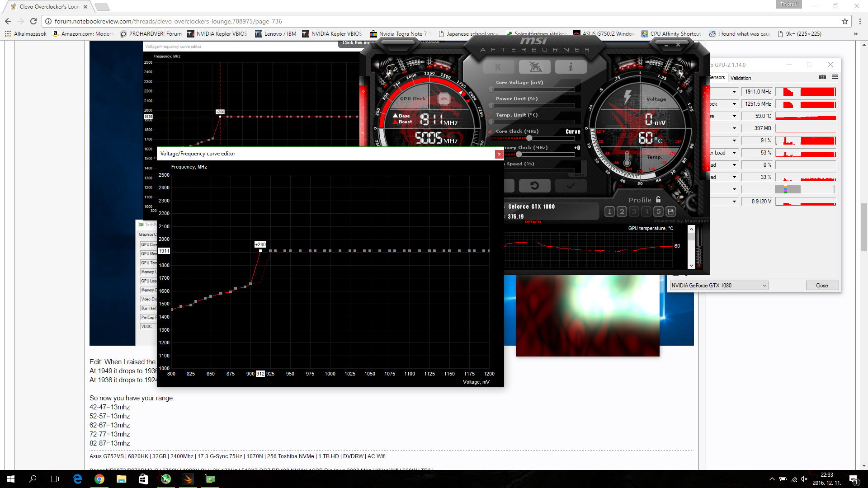
Task: Click the forum address bar URL
Action: point(168,21)
